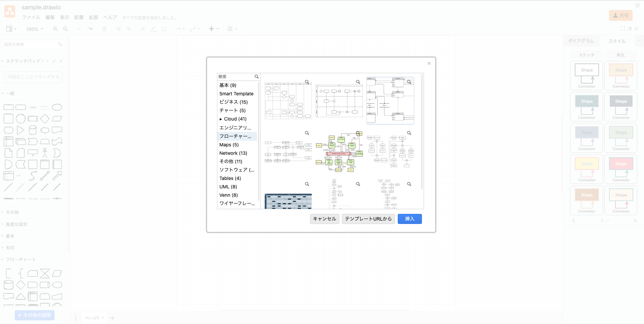Screen dimensions: 644x324
Task: Click the キャンセル cancel button
Action: click(325, 219)
